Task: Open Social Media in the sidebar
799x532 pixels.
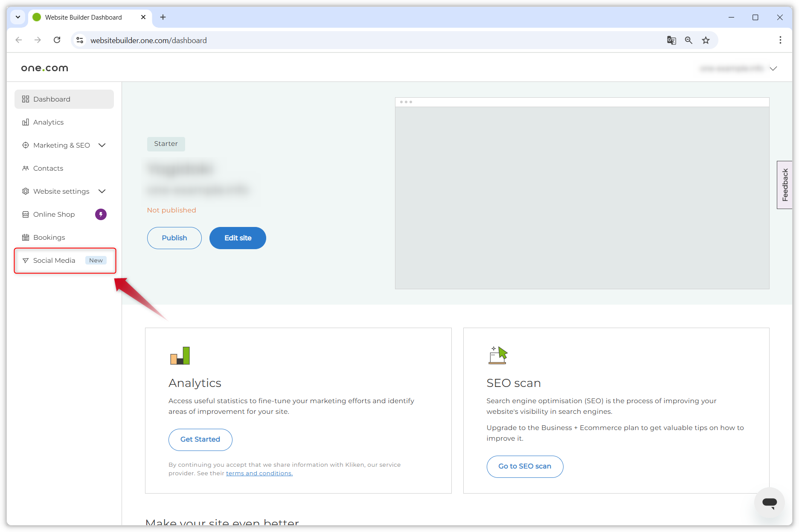Action: 54,261
